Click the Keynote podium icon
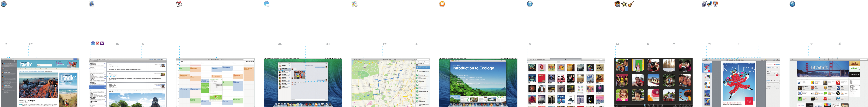The height and width of the screenshot is (107, 868). [x=715, y=4]
